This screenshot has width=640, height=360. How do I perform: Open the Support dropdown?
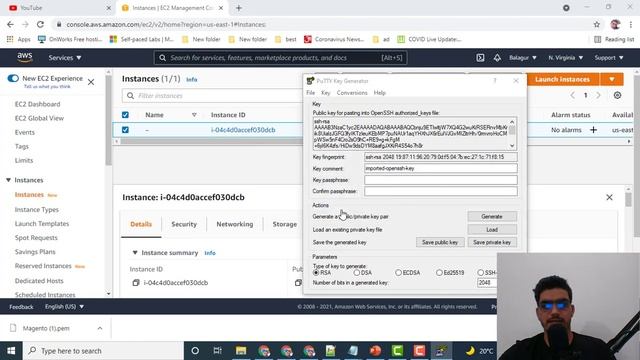pyautogui.click(x=609, y=58)
